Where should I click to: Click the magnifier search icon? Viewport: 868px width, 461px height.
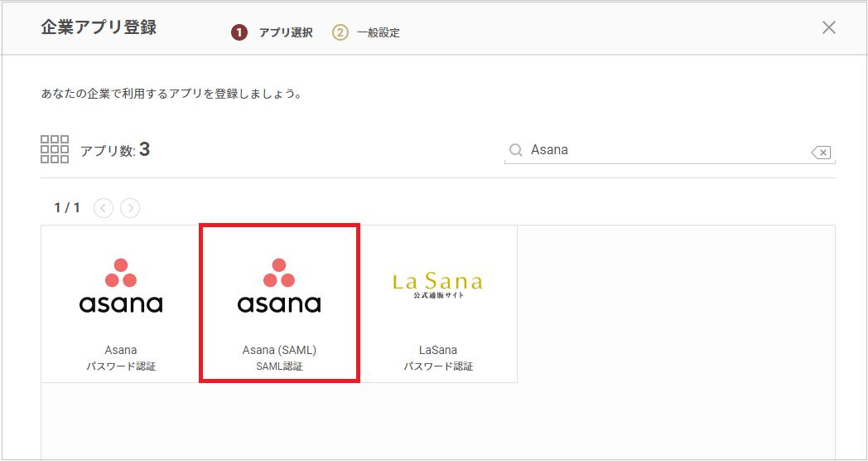pyautogui.click(x=515, y=150)
